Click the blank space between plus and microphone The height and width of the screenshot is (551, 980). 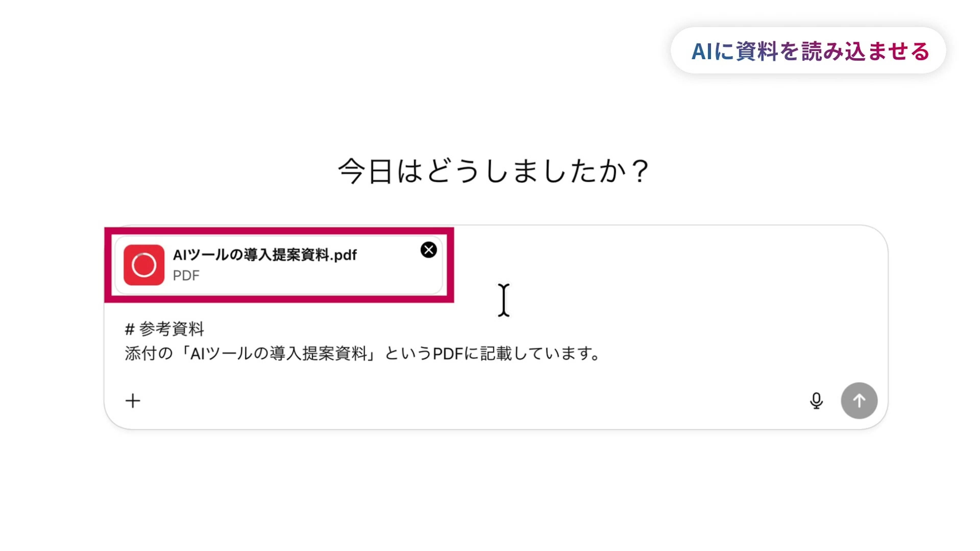point(457,401)
